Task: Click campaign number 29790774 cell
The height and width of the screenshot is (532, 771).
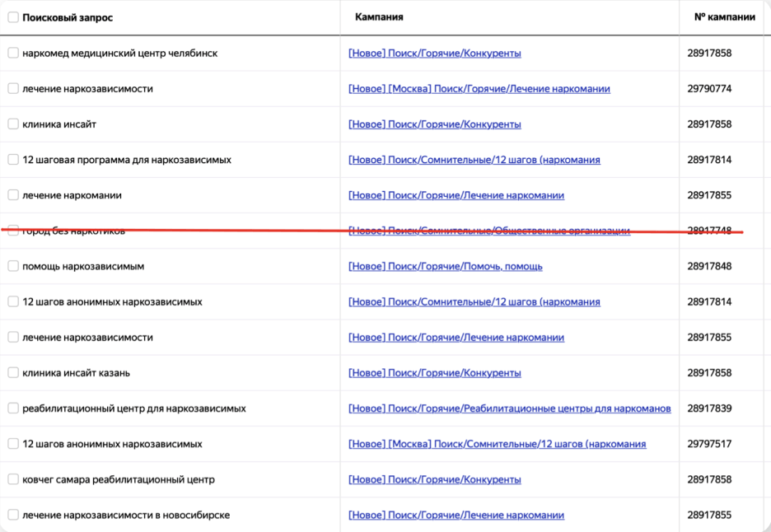Action: pos(709,89)
